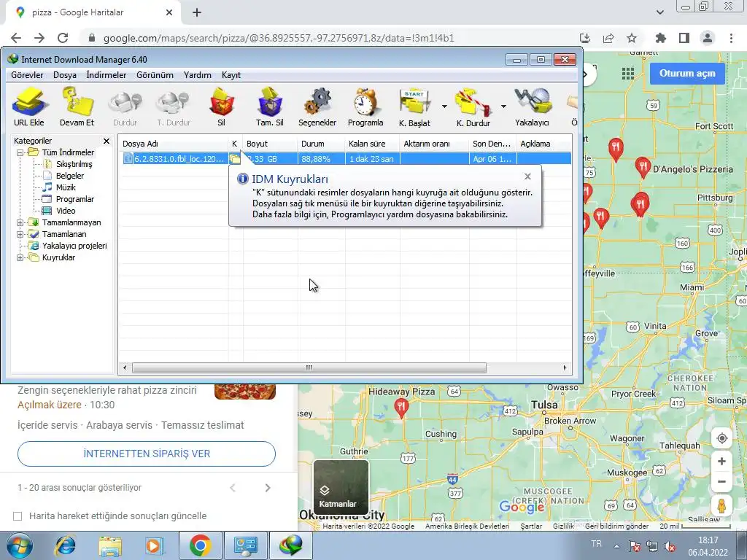Open K. Durdur dropdown arrow
Viewport: 747px width, 560px height.
[503, 106]
